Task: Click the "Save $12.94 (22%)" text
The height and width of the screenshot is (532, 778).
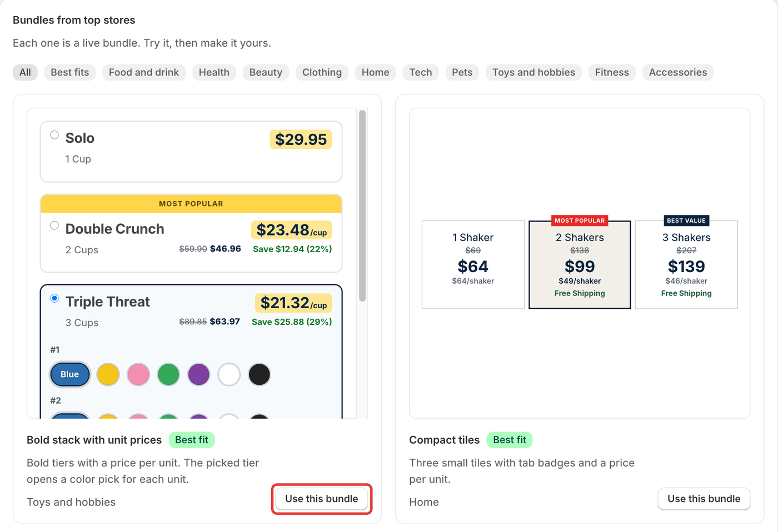Action: coord(292,249)
